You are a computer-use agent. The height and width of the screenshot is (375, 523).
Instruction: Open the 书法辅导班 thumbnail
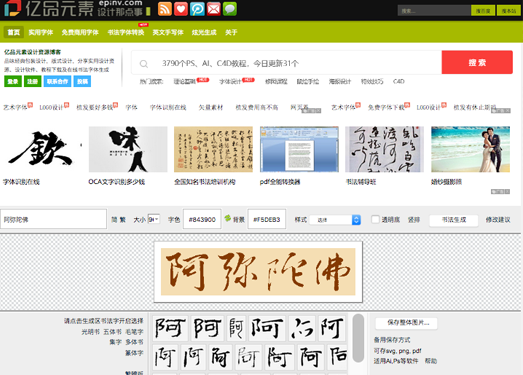[384, 149]
